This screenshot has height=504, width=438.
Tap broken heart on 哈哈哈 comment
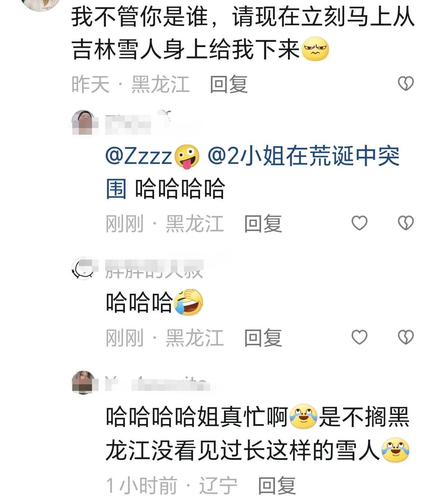tap(405, 337)
